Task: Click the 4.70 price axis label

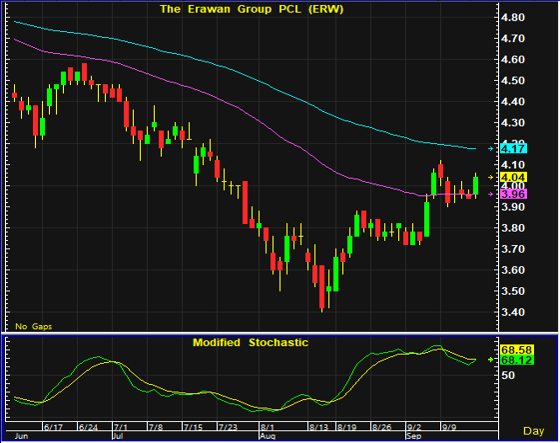Action: 513,39
